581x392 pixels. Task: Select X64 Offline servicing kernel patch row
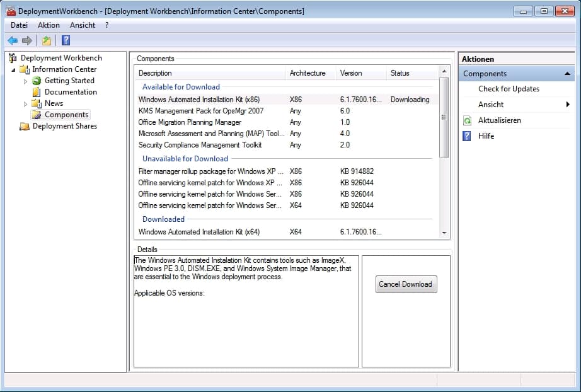(x=287, y=205)
